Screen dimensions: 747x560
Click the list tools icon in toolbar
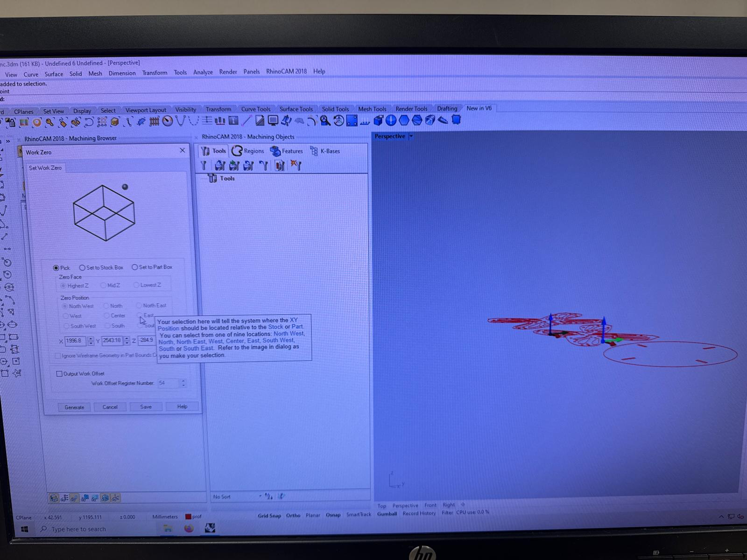click(x=280, y=166)
